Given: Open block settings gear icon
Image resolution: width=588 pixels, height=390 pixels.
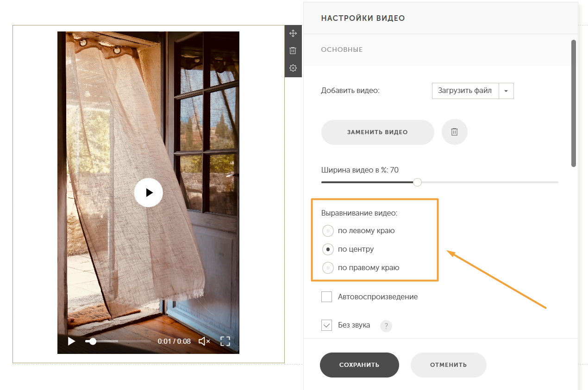Looking at the screenshot, I should pyautogui.click(x=293, y=68).
